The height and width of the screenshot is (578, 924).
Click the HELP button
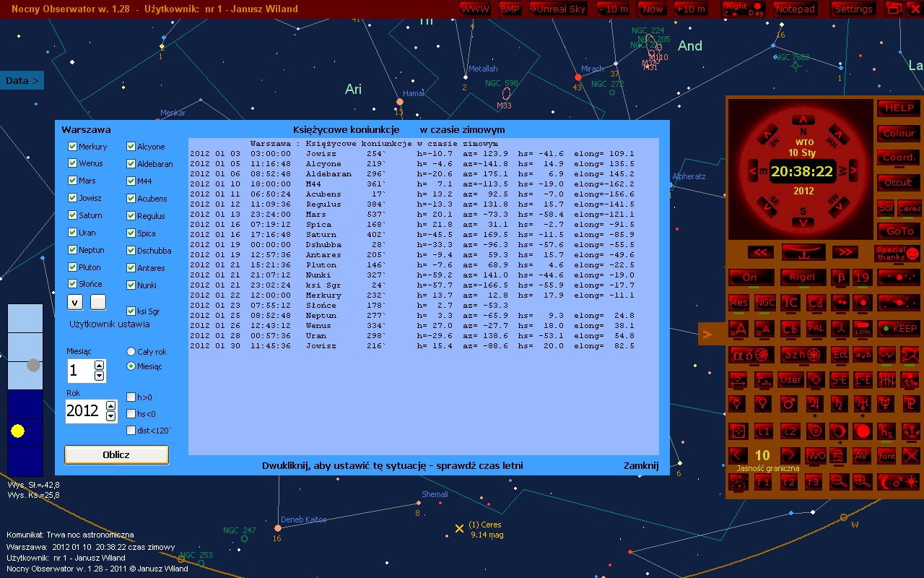point(899,108)
